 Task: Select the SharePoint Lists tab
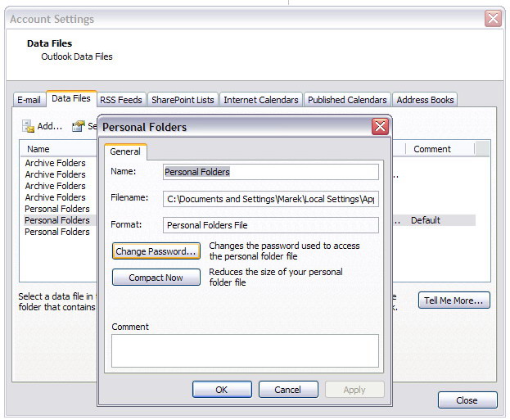pyautogui.click(x=183, y=100)
